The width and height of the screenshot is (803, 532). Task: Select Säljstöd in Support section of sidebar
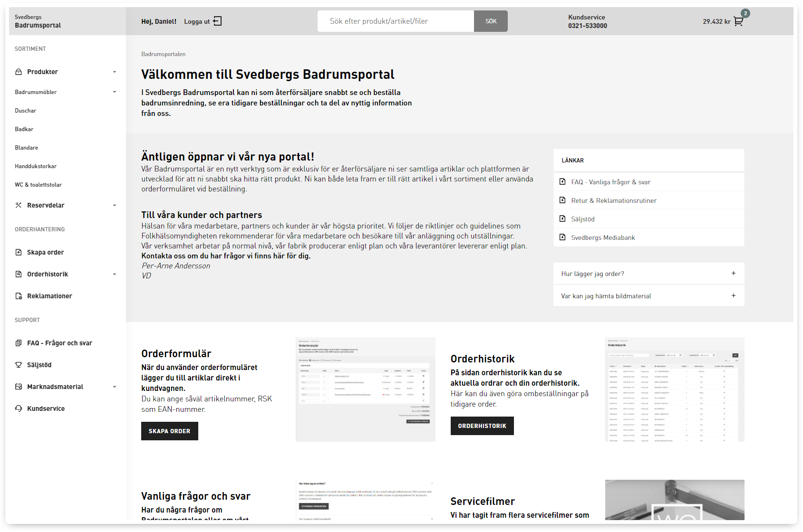pyautogui.click(x=39, y=365)
